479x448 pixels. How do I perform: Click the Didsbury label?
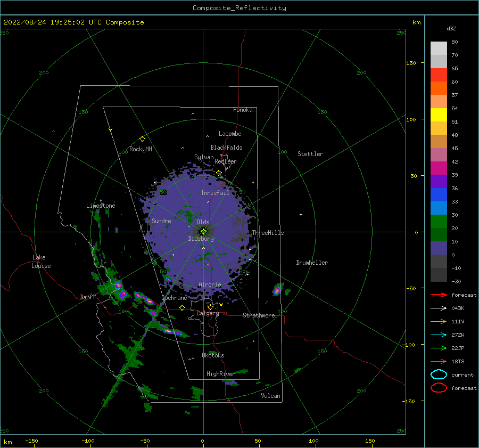[x=201, y=239]
